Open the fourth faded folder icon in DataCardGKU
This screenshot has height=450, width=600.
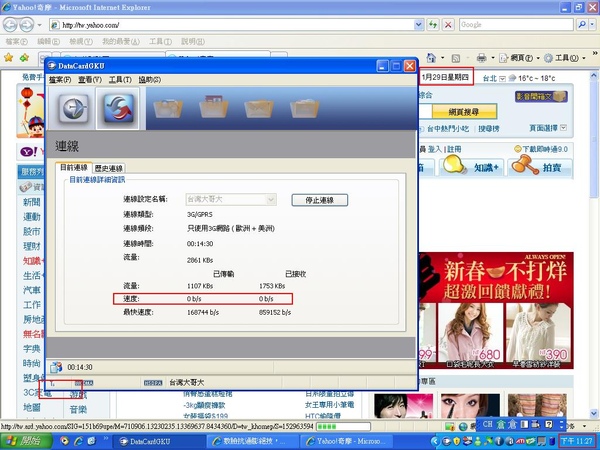[x=304, y=108]
